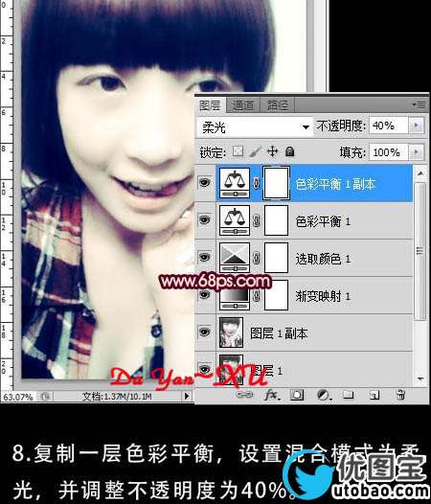The height and width of the screenshot is (504, 431).
Task: Click the 63.07% zoom field
Action: point(18,397)
